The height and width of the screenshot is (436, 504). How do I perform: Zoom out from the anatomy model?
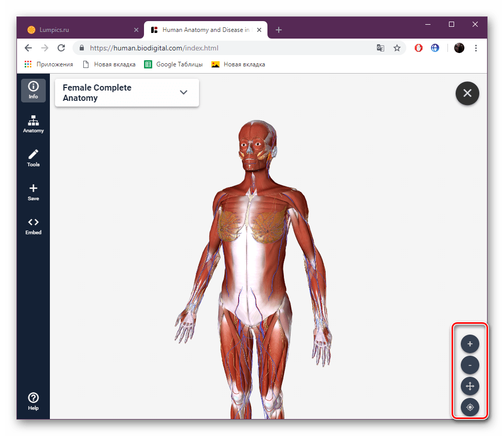(470, 364)
